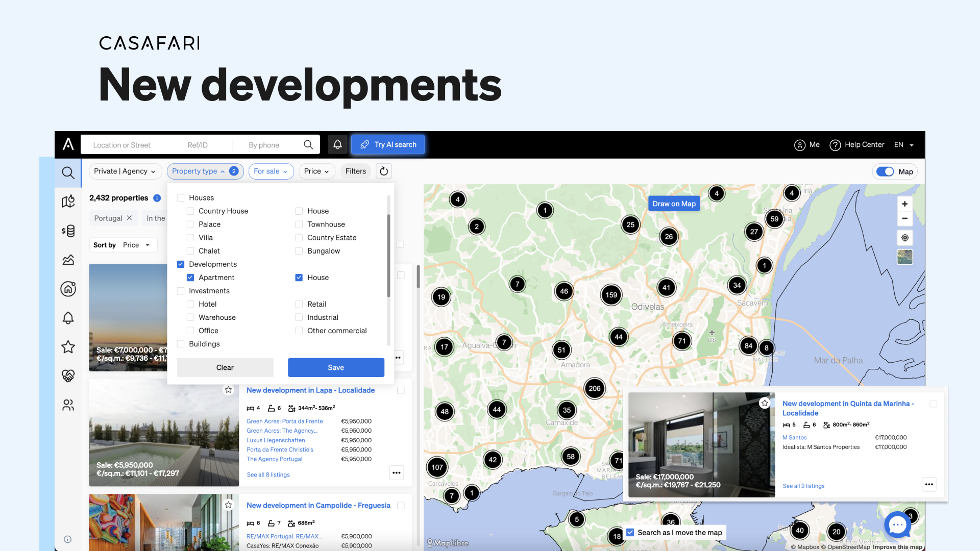Check the Investments checkbox
980x551 pixels.
coord(181,291)
